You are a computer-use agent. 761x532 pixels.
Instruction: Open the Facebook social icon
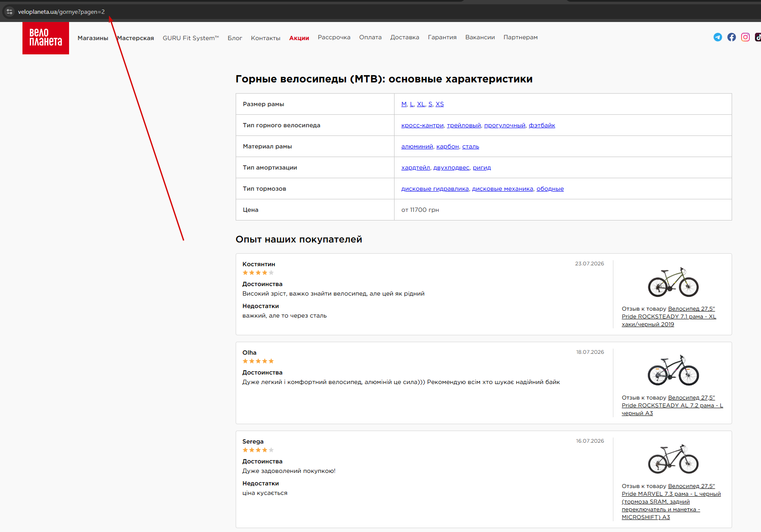click(731, 37)
